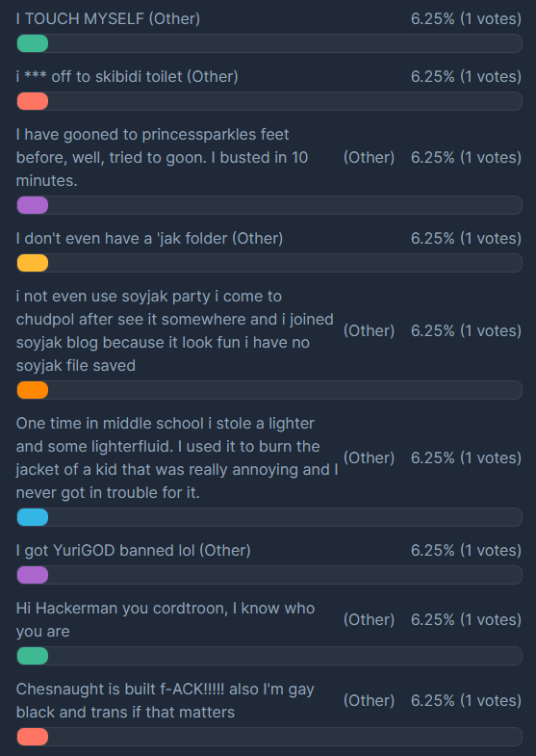Select the 'Chesnaught is built' option text

[x=165, y=700]
